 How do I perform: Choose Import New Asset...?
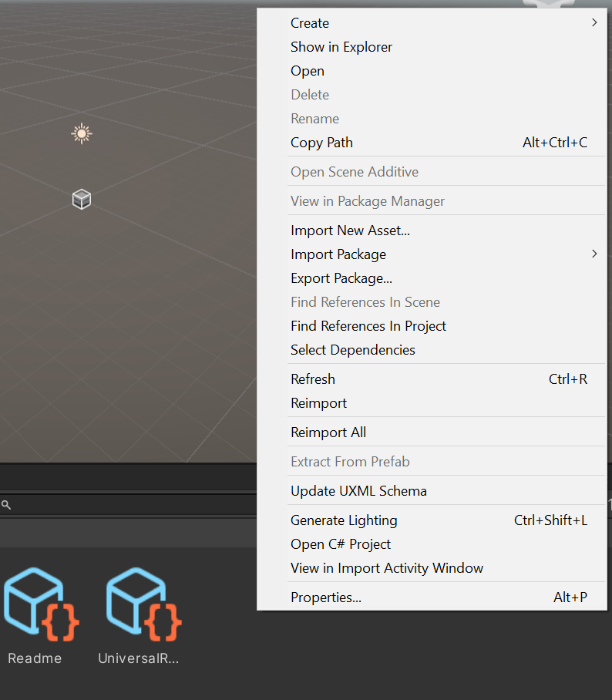[x=432, y=231]
